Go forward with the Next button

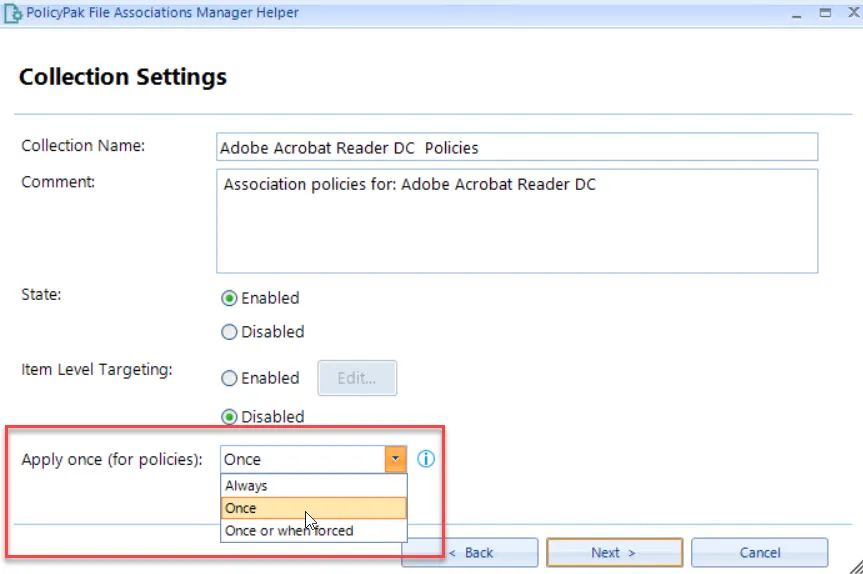coord(614,553)
